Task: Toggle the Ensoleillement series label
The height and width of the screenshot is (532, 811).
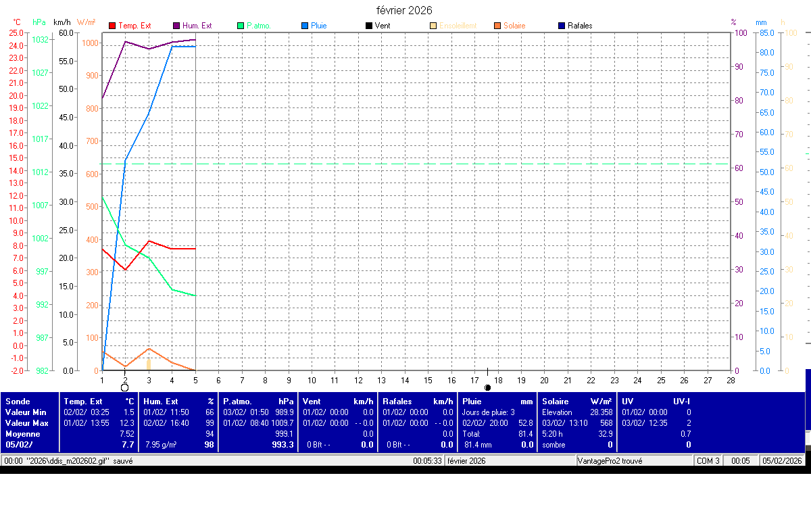Action: (x=458, y=26)
